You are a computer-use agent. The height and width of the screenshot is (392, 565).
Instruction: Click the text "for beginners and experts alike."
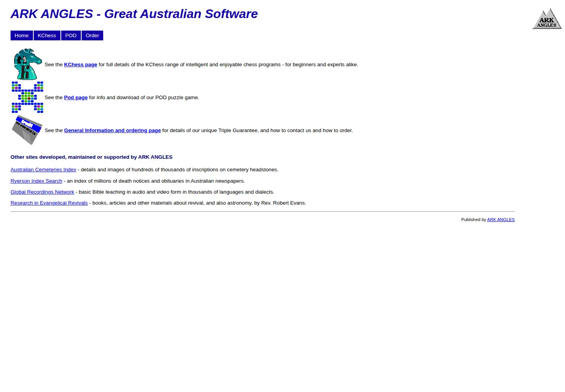(x=322, y=65)
